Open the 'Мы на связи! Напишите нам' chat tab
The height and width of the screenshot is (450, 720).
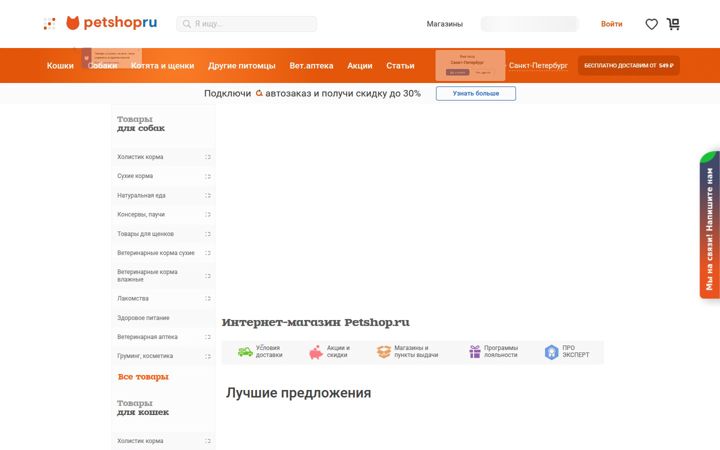pyautogui.click(x=709, y=225)
